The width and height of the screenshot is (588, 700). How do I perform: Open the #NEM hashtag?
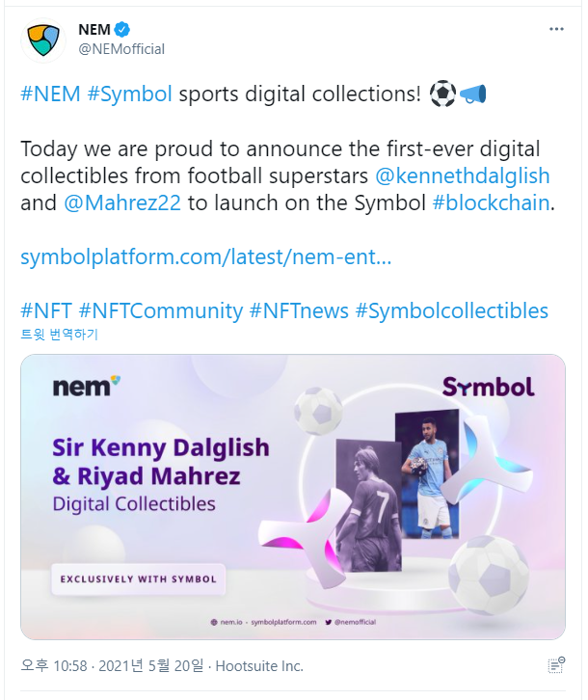click(x=50, y=94)
